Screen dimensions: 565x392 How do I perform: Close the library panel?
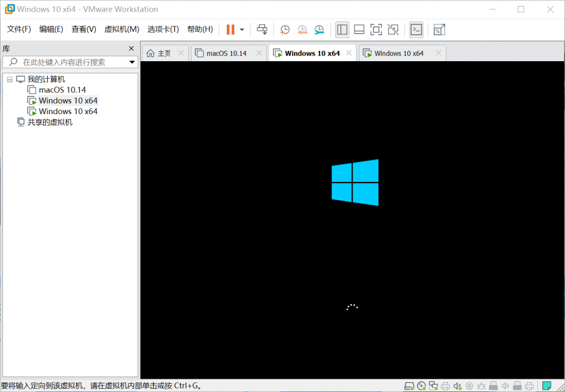(131, 49)
